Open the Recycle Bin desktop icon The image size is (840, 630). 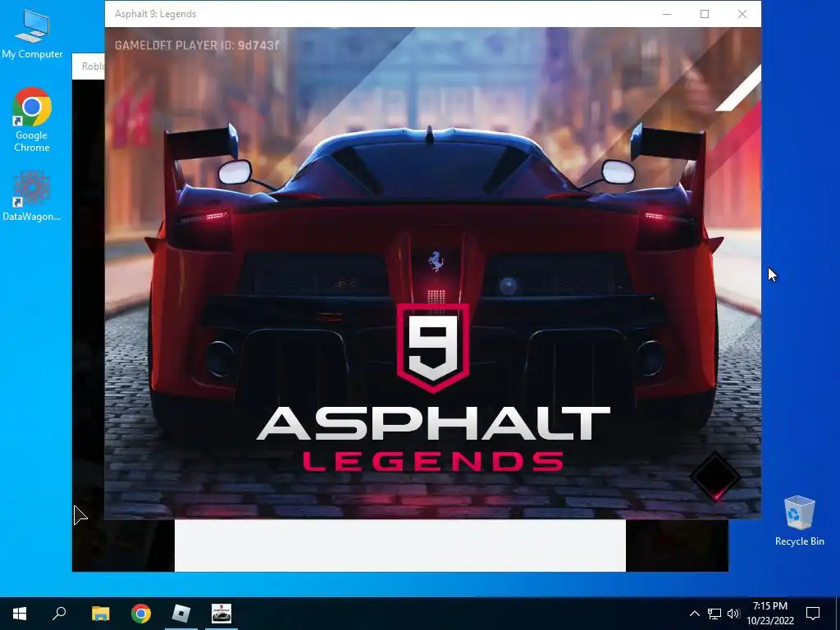[799, 521]
